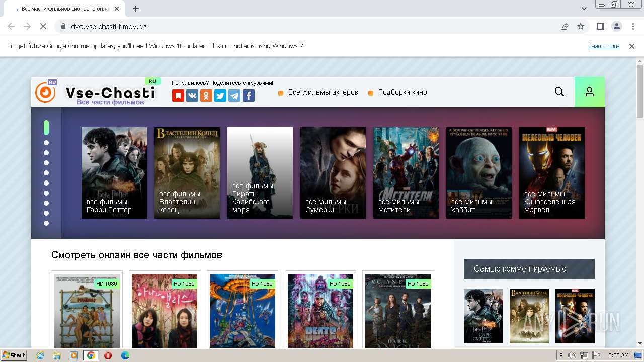Image resolution: width=644 pixels, height=362 pixels.
Task: Dismiss the Chrome update notification bar
Action: pyautogui.click(x=632, y=46)
